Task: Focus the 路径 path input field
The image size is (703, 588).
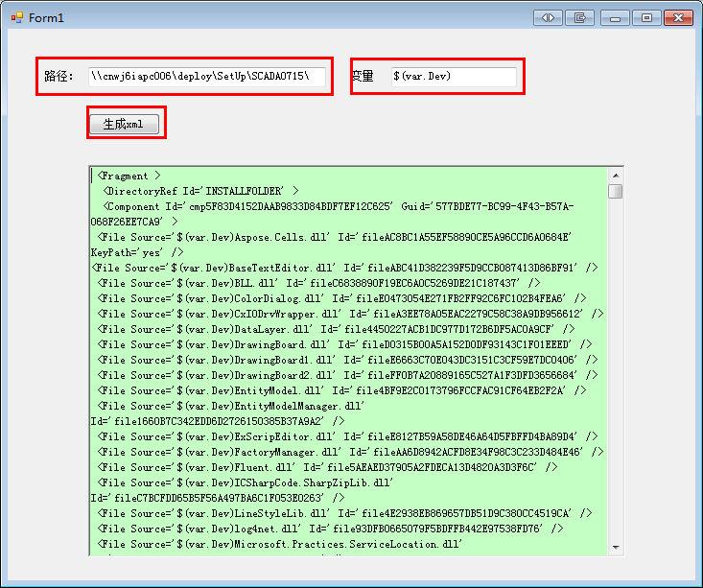Action: (x=207, y=76)
